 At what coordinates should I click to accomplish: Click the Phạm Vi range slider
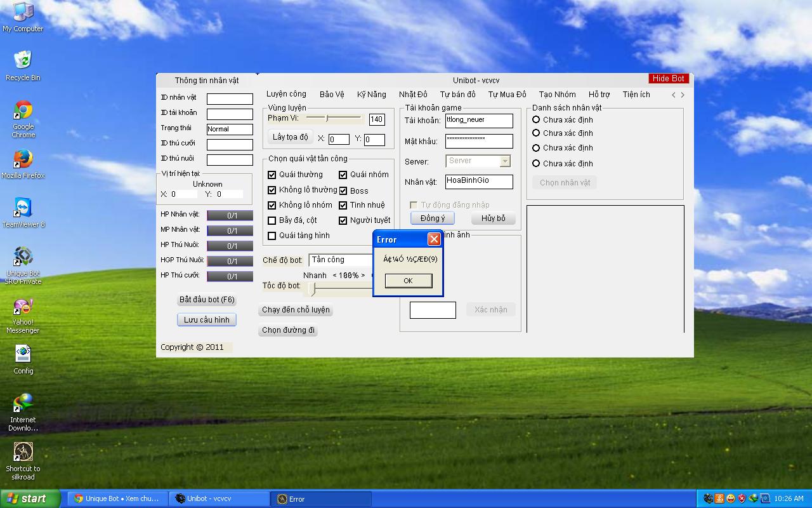point(335,118)
